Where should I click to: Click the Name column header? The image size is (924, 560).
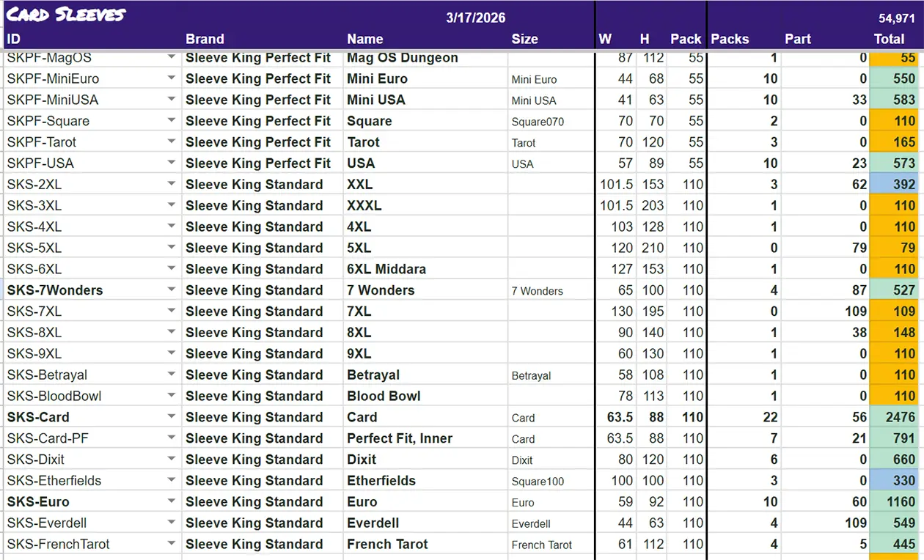coord(365,39)
